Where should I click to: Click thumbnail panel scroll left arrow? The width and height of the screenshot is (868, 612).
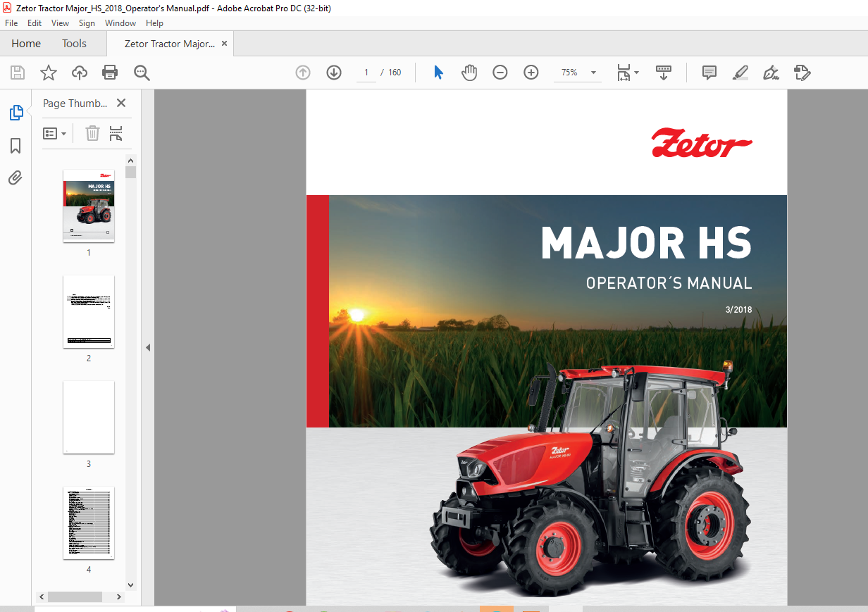coord(41,597)
